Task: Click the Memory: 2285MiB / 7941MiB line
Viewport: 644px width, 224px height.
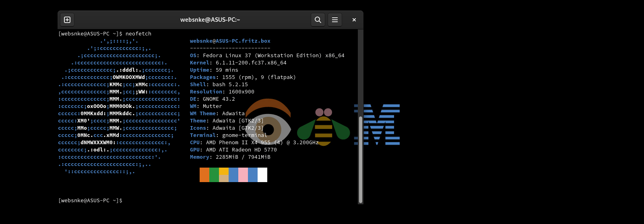Action: pos(230,157)
